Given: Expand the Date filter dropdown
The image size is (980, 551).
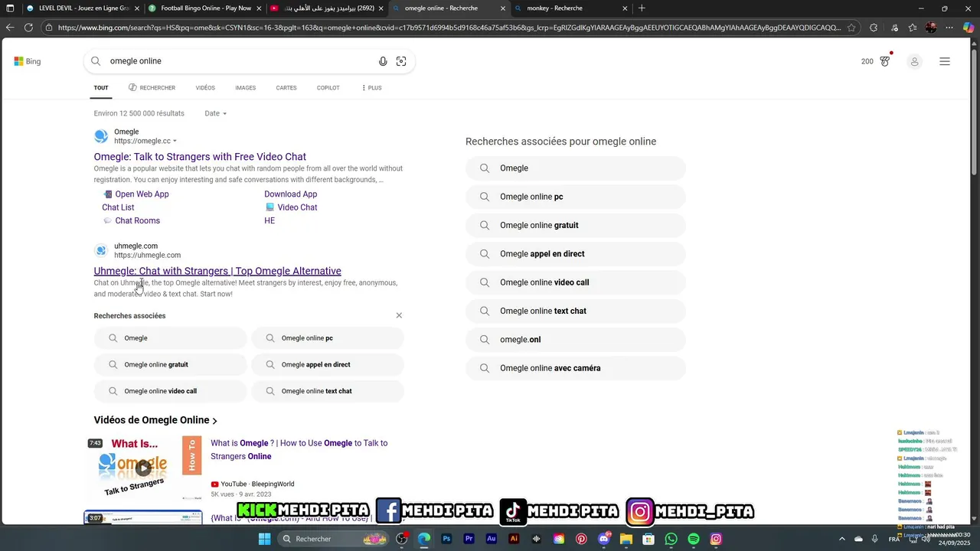Looking at the screenshot, I should 216,113.
